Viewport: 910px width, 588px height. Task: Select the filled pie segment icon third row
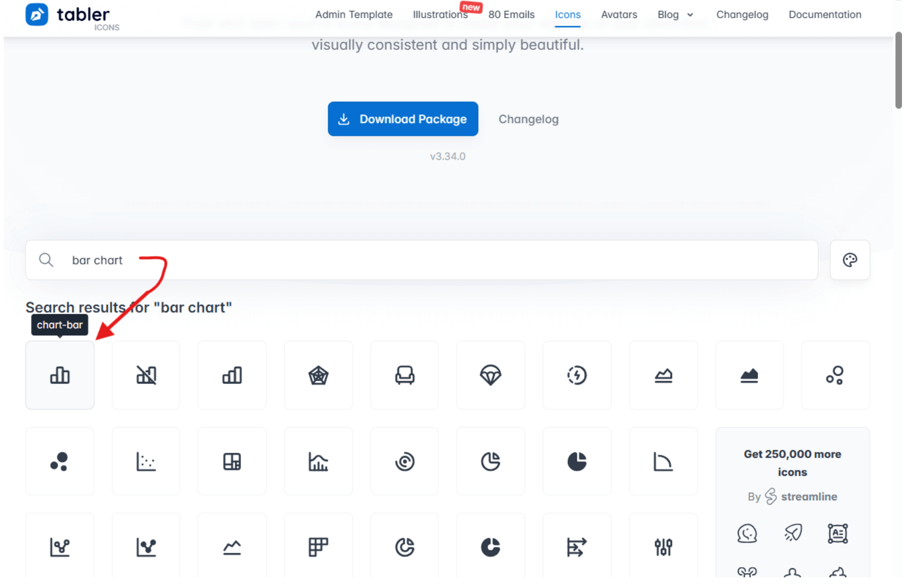point(491,547)
